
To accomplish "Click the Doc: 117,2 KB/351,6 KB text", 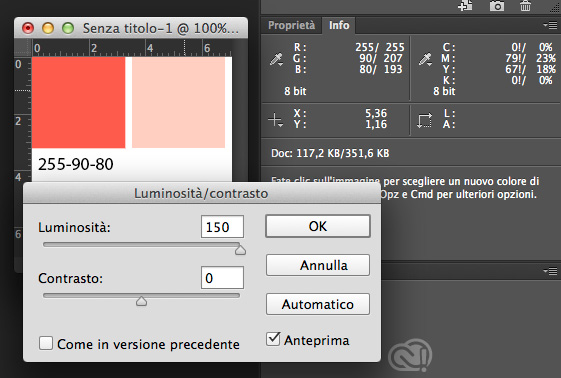I will coord(330,153).
